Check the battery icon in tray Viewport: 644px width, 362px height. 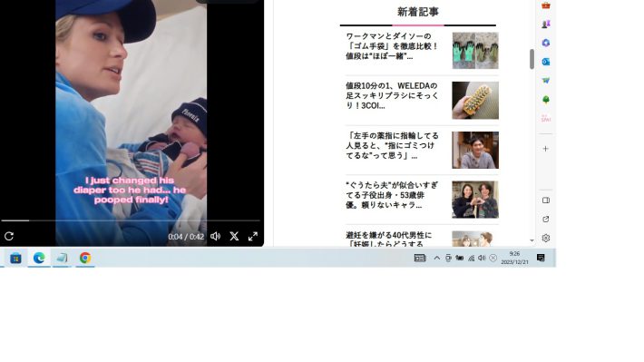pyautogui.click(x=460, y=258)
